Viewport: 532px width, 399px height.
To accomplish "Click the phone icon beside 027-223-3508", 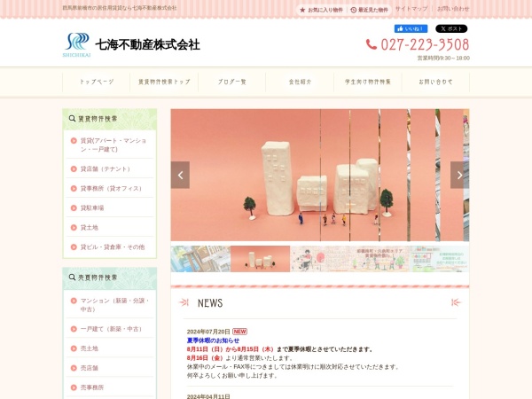I will click(372, 44).
